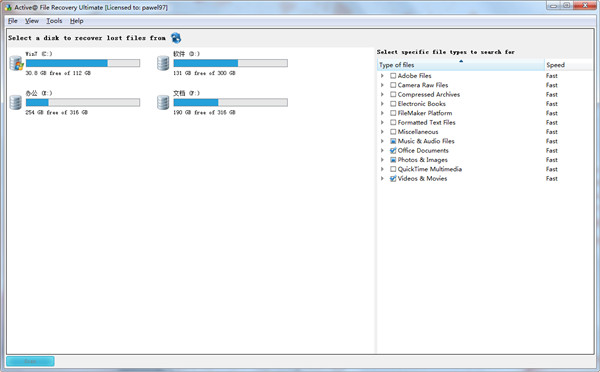Select the '131 GB free of 300 GB' text

point(204,73)
